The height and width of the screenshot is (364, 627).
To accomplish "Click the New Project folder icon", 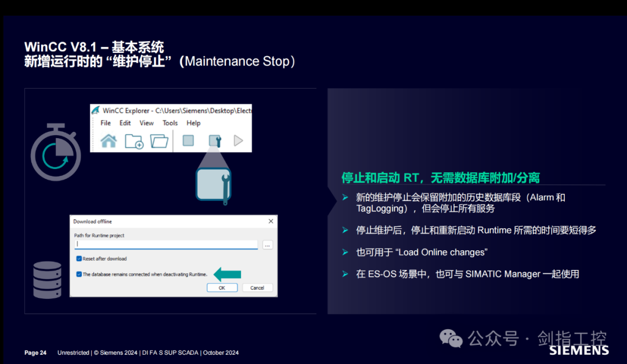I will pos(133,140).
